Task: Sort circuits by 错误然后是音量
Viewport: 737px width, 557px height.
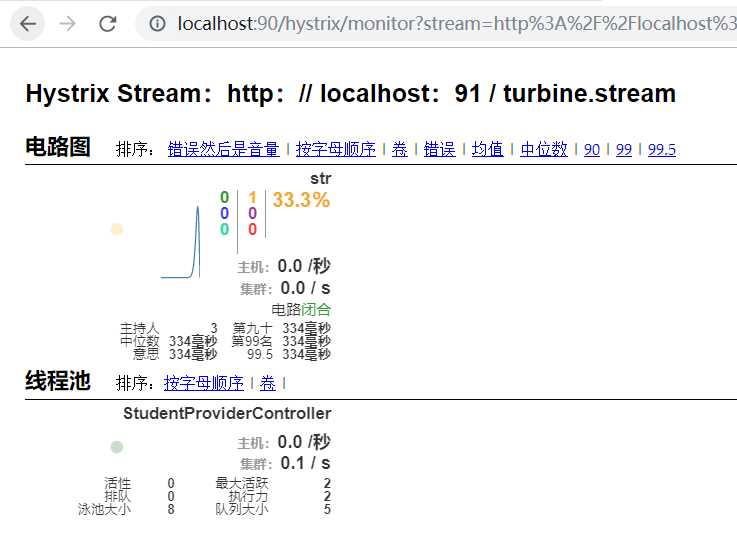Action: point(223,149)
